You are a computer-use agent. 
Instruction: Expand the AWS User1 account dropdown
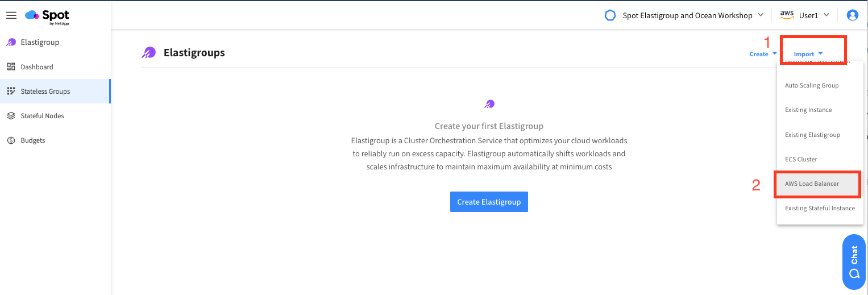805,15
